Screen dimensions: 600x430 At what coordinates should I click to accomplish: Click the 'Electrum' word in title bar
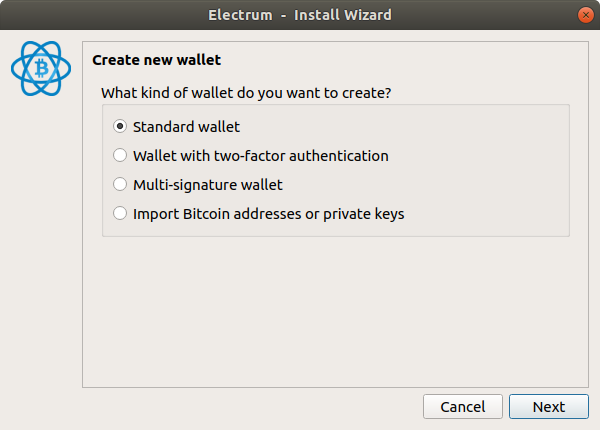click(240, 15)
